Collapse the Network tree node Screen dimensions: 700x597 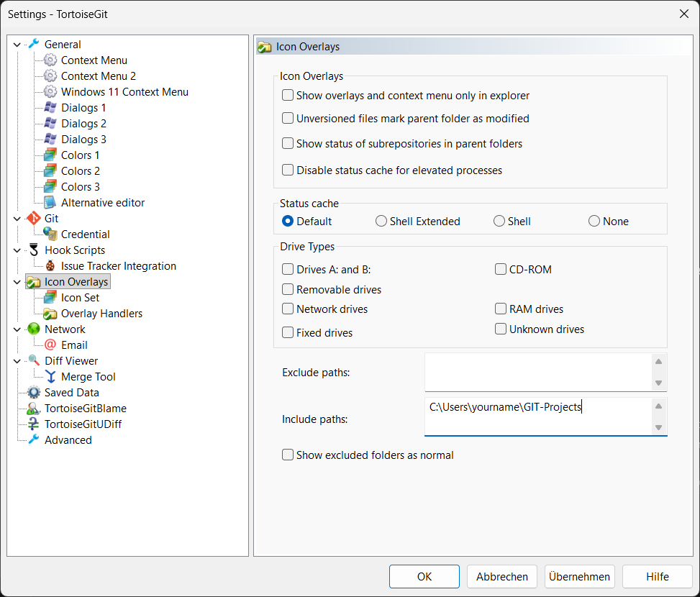(x=17, y=329)
